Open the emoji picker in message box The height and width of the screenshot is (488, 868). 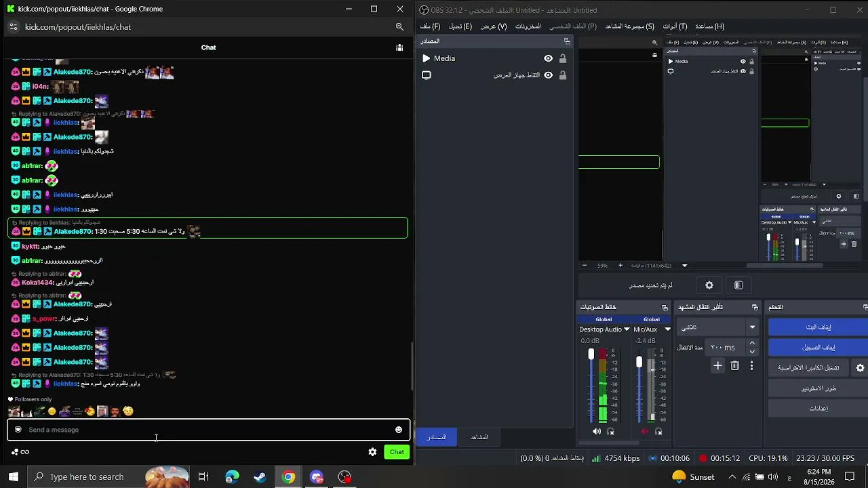399,430
